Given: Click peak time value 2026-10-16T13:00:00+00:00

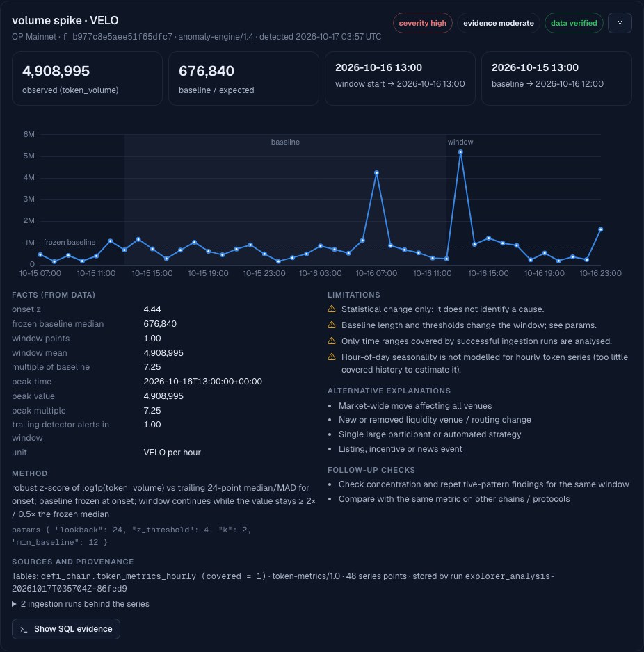Looking at the screenshot, I should pos(202,382).
